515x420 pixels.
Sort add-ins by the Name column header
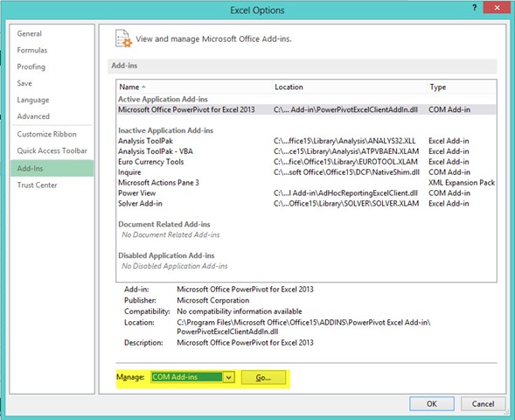(x=194, y=87)
